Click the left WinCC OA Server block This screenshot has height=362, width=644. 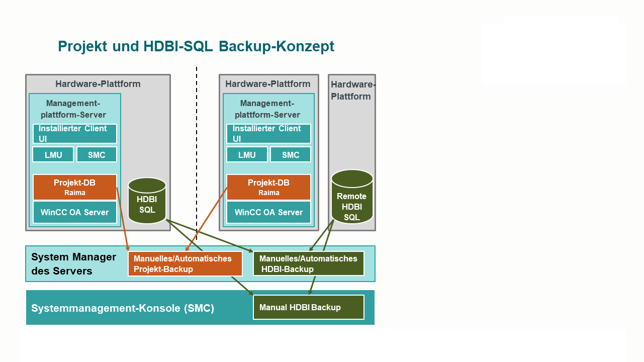[74, 212]
